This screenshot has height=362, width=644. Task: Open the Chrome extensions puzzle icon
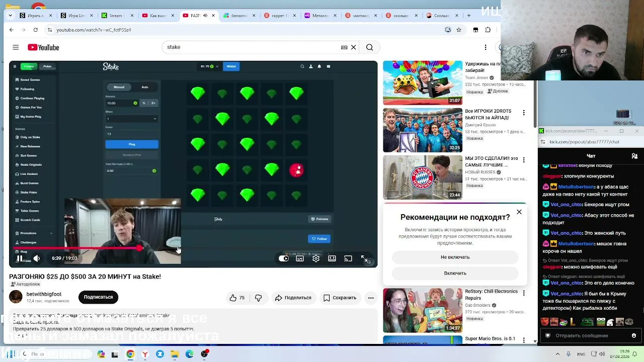pos(488,30)
